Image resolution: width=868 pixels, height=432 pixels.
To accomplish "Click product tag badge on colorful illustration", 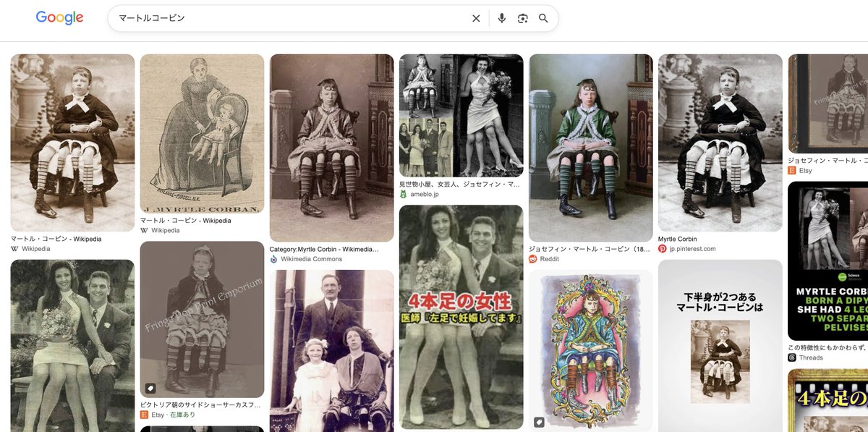I will [540, 422].
